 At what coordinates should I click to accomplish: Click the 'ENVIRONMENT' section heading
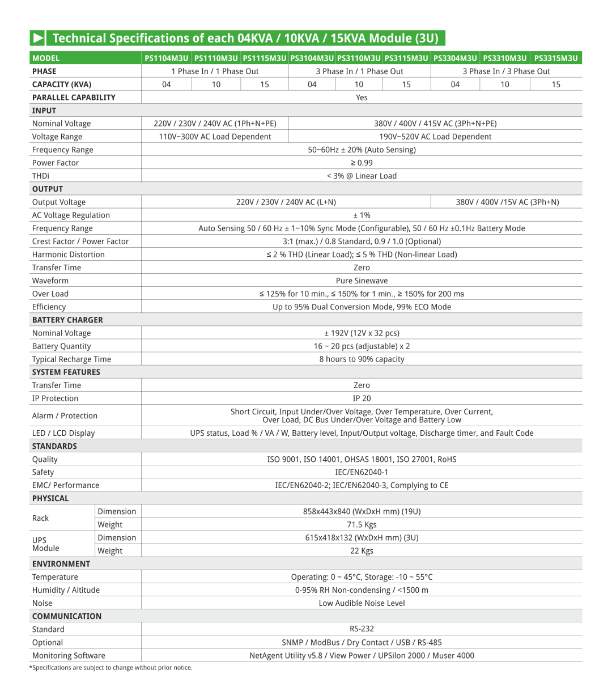pyautogui.click(x=61, y=564)
